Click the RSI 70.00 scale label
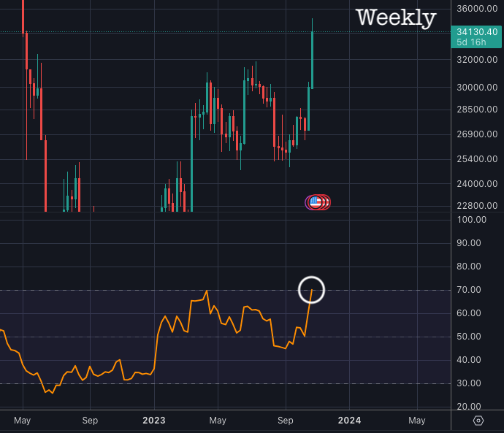The image size is (504, 433). click(x=469, y=290)
